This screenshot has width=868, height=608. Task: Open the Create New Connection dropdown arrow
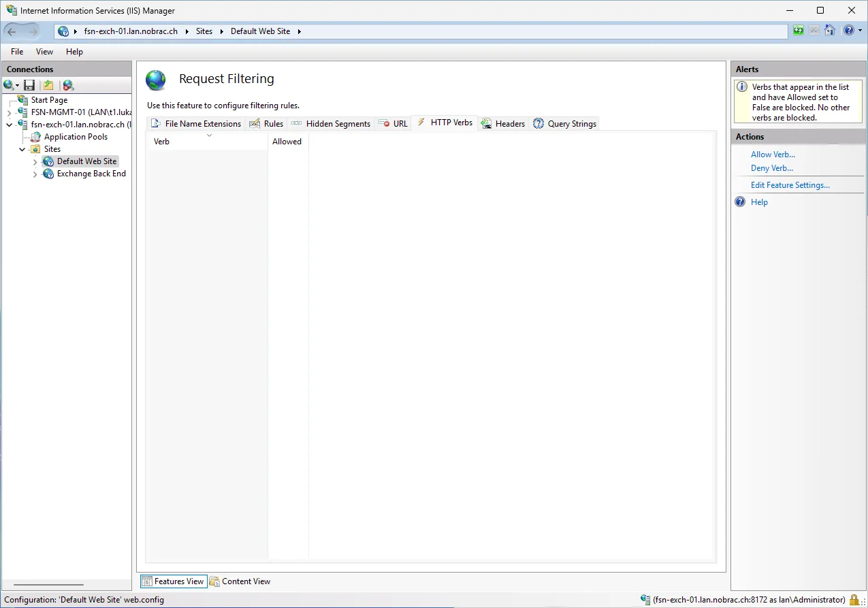click(17, 86)
